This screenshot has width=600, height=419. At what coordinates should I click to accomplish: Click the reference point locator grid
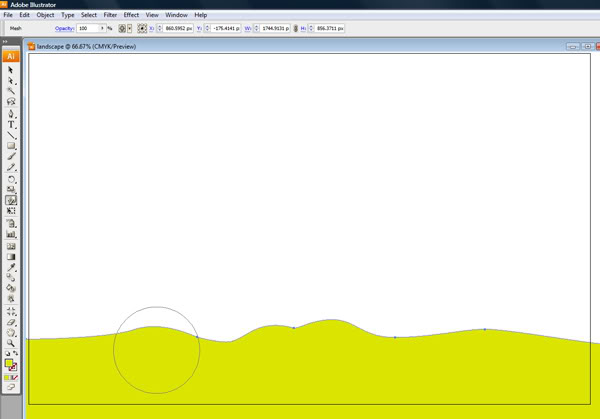click(142, 28)
